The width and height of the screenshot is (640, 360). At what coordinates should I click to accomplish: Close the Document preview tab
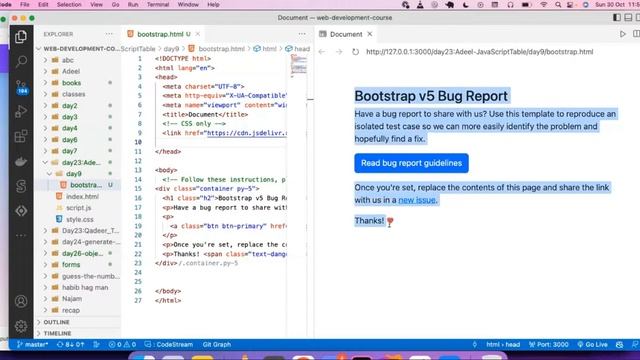370,34
